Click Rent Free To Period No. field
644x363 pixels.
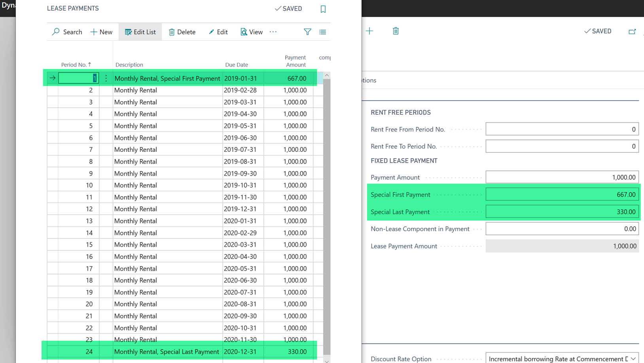click(x=562, y=146)
